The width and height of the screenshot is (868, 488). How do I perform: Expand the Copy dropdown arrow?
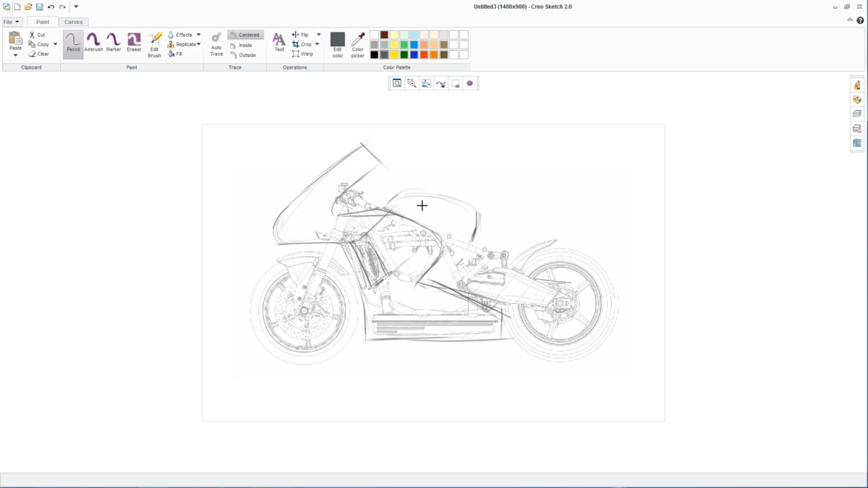55,44
